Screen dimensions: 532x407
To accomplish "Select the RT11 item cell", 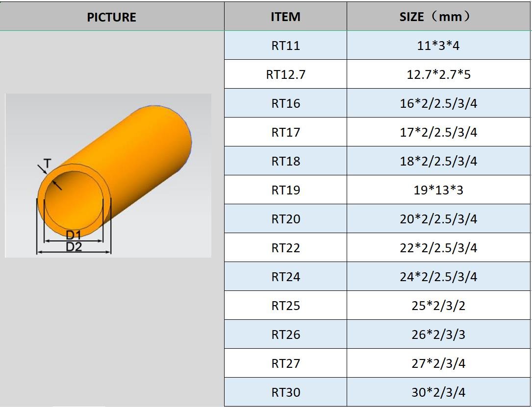I will pos(285,46).
